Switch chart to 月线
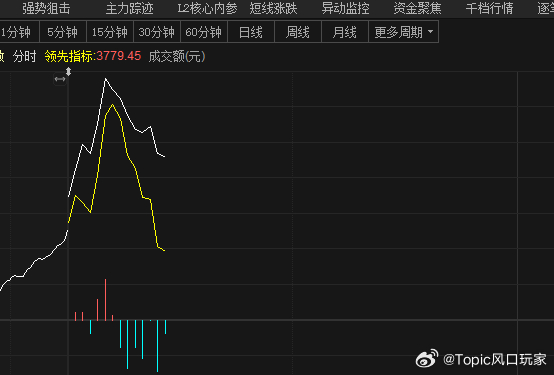This screenshot has width=554, height=375. pyautogui.click(x=344, y=32)
